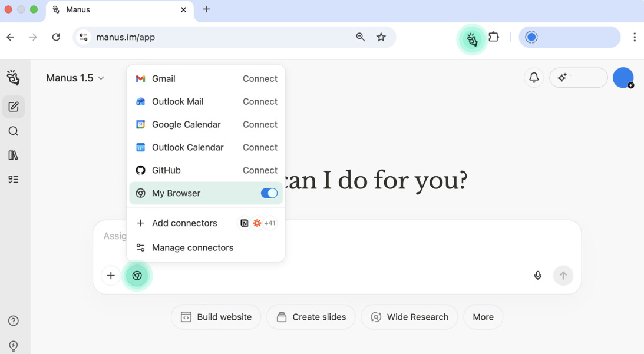Open the More options button
Image resolution: width=644 pixels, height=354 pixels.
click(x=483, y=317)
